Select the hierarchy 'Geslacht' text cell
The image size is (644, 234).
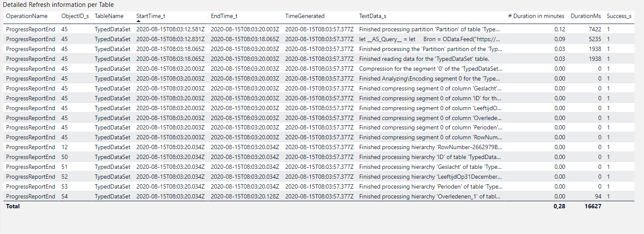coord(430,167)
